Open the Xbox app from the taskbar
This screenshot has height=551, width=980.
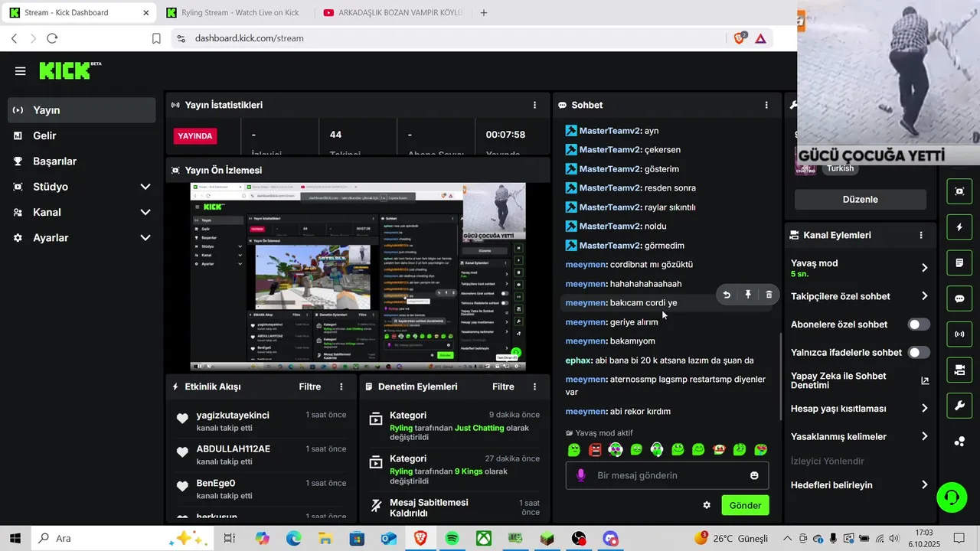[x=484, y=539]
